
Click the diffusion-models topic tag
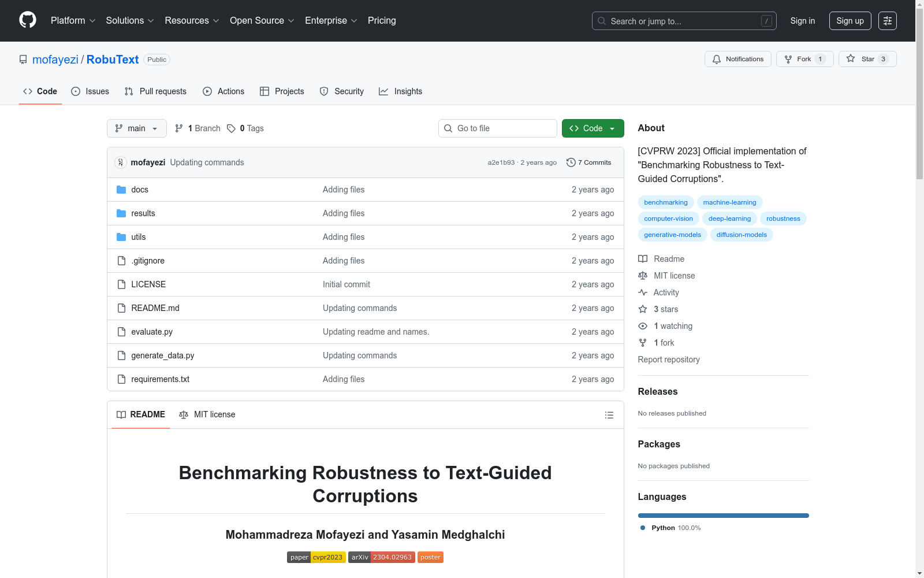[x=742, y=235]
